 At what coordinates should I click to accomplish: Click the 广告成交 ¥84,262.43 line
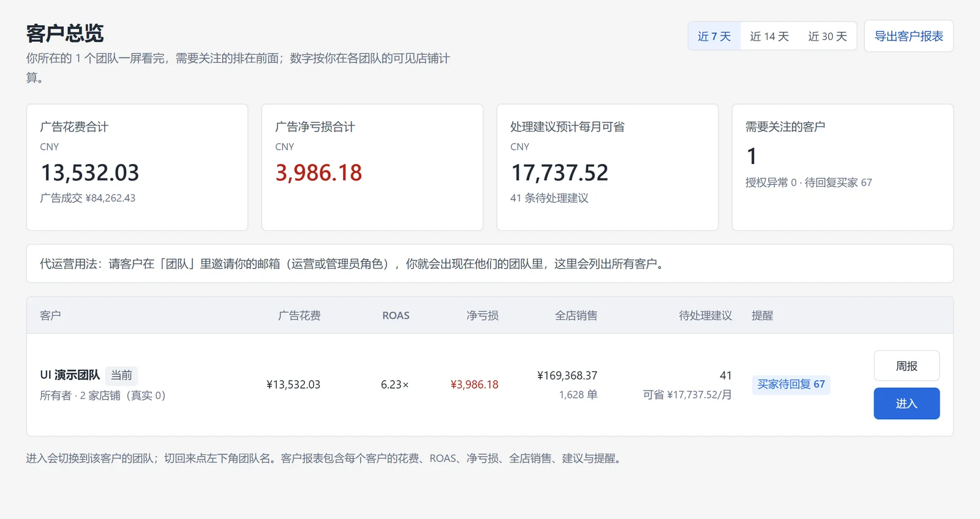[88, 198]
